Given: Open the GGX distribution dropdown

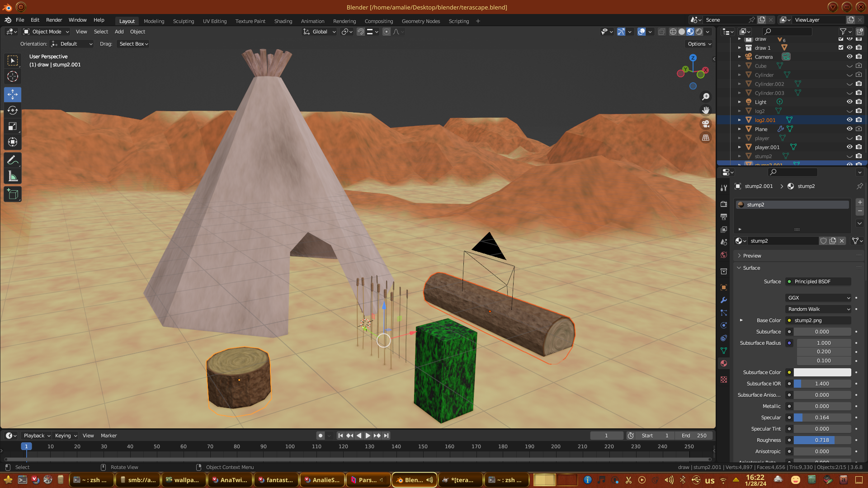Looking at the screenshot, I should point(818,298).
